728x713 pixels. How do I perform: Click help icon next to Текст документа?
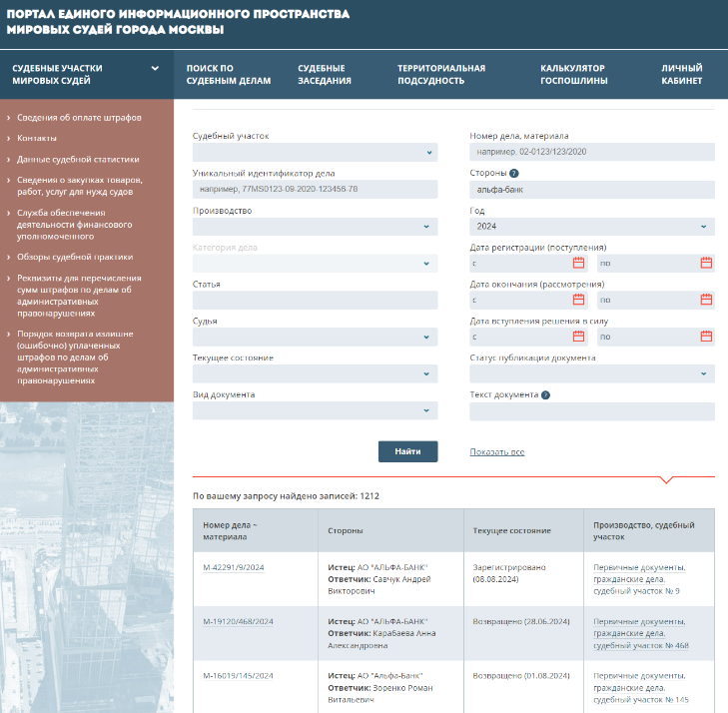tap(545, 394)
